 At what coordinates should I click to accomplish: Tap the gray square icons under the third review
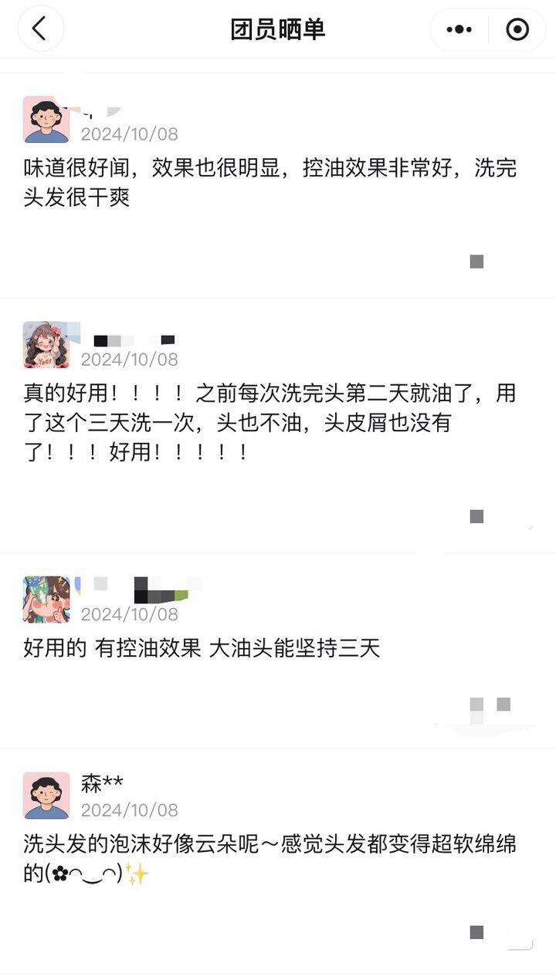click(x=490, y=705)
